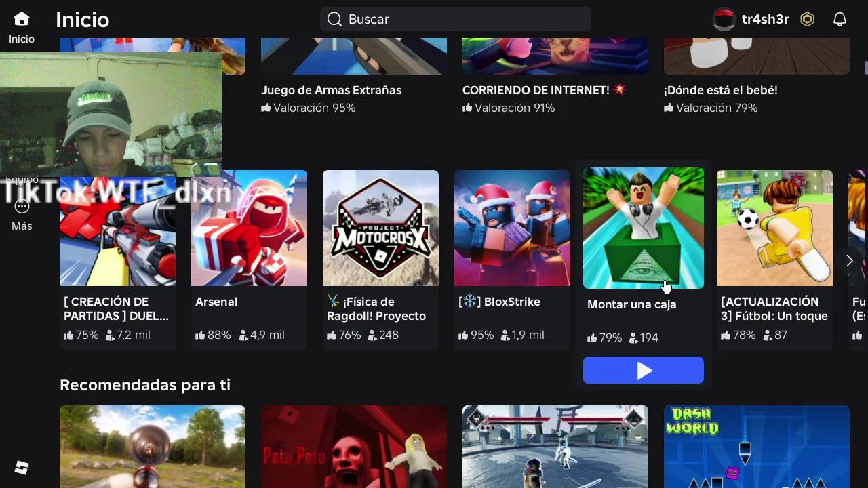Click [ACTUALIZACIÓN 3] Fútbol: Un toque title

[x=774, y=308]
